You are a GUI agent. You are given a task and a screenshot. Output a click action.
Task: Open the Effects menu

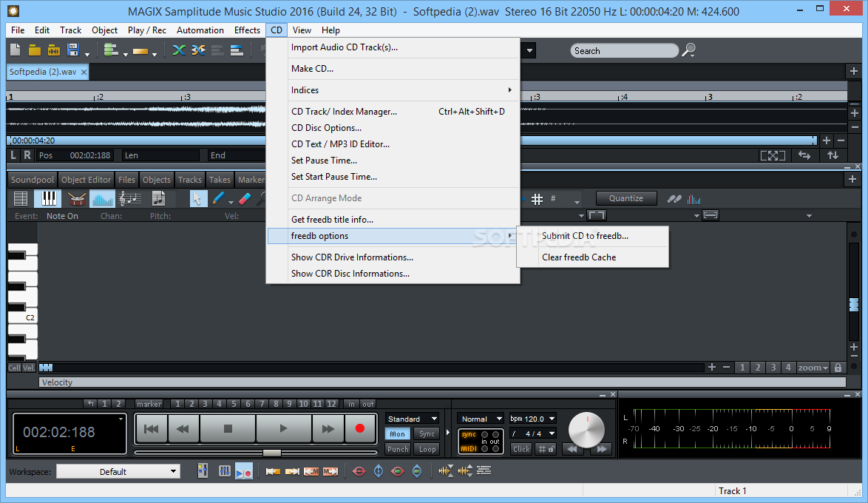[x=247, y=30]
